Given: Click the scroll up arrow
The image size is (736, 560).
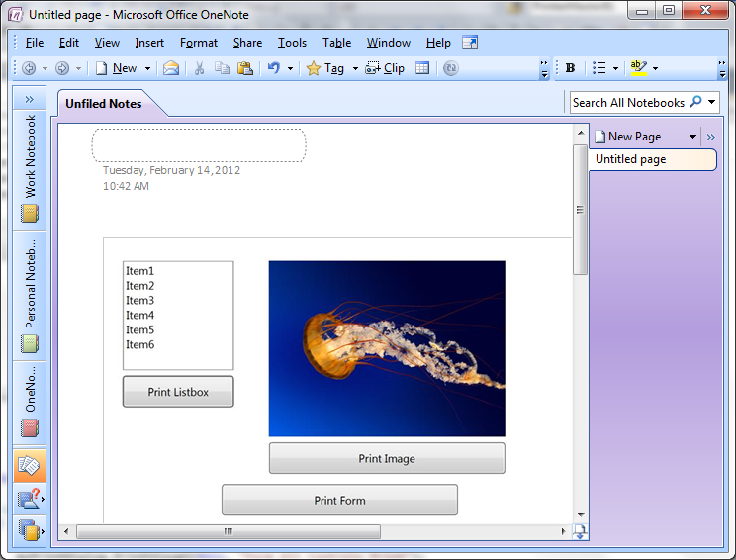Looking at the screenshot, I should (581, 133).
